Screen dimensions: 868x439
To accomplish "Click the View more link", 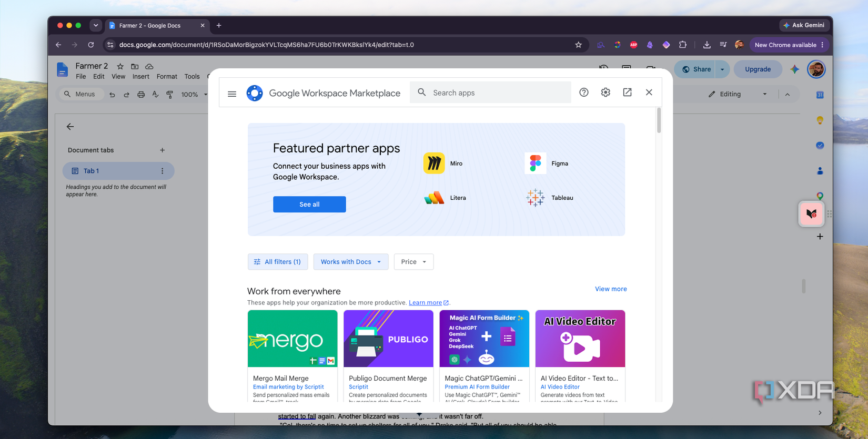I will click(x=611, y=289).
